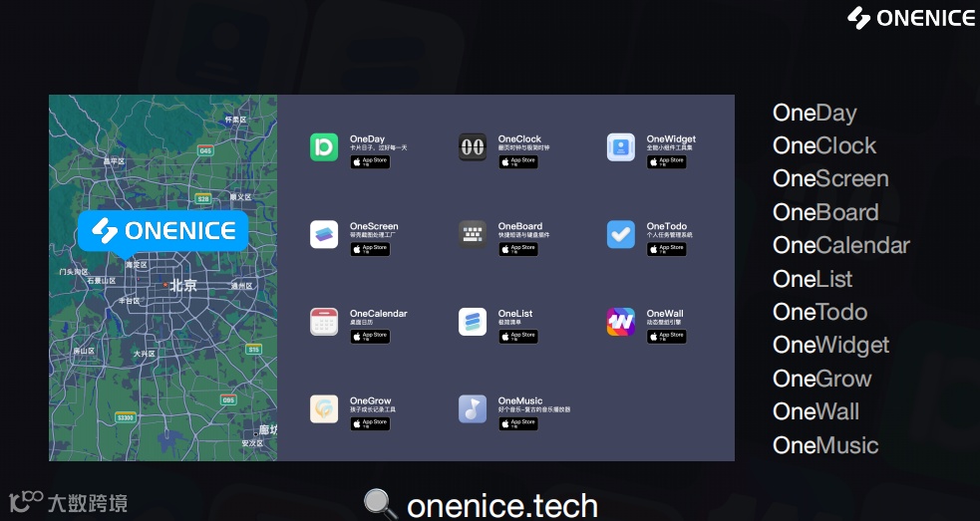Click App Store badge under OneTodo
Image resolution: width=980 pixels, height=521 pixels.
667,249
